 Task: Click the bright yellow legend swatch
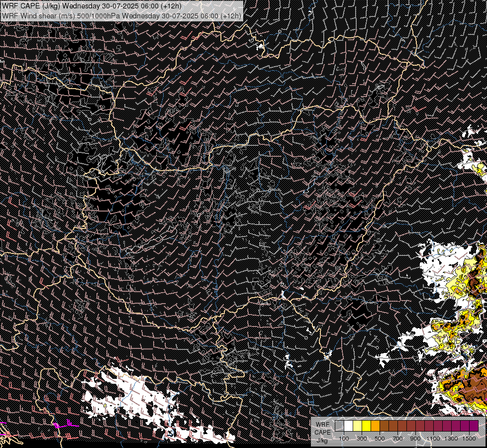pyautogui.click(x=367, y=426)
